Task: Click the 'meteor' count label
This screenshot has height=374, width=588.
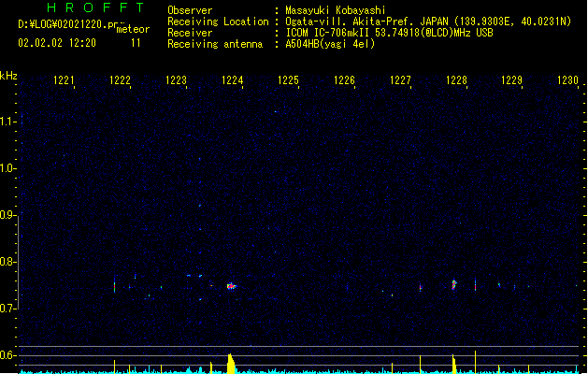Action: pyautogui.click(x=133, y=29)
